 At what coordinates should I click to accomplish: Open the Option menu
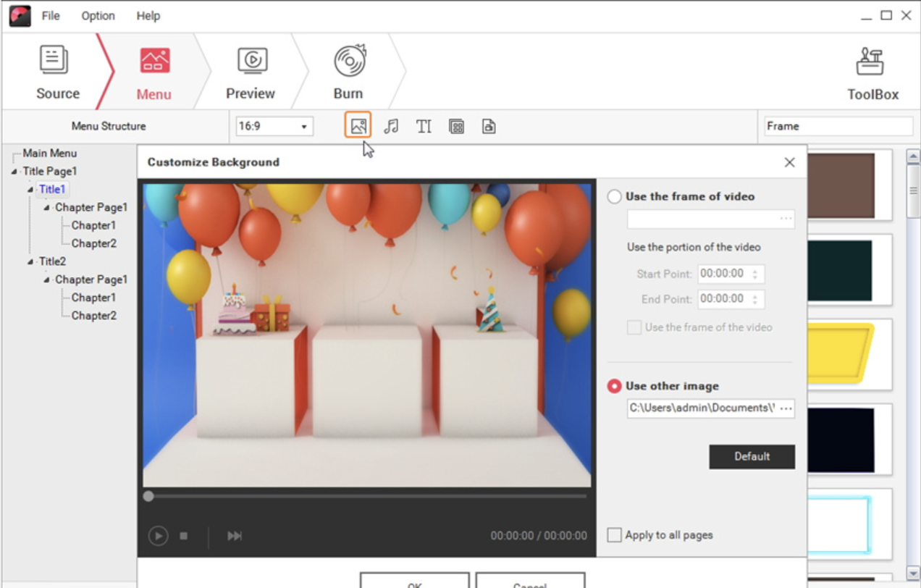(98, 15)
